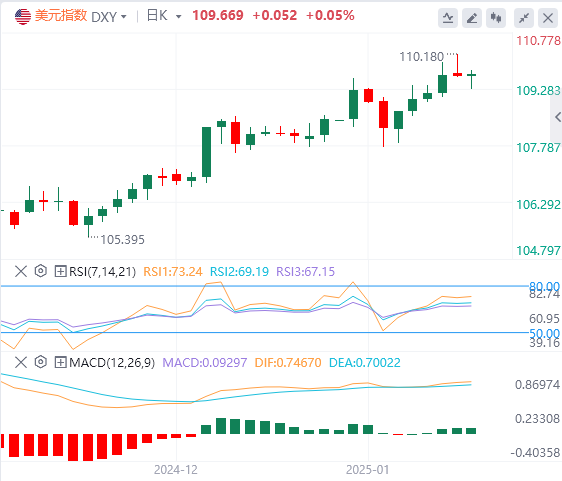Open RSI indicator settings gear
Image resolution: width=562 pixels, height=481 pixels.
point(41,271)
